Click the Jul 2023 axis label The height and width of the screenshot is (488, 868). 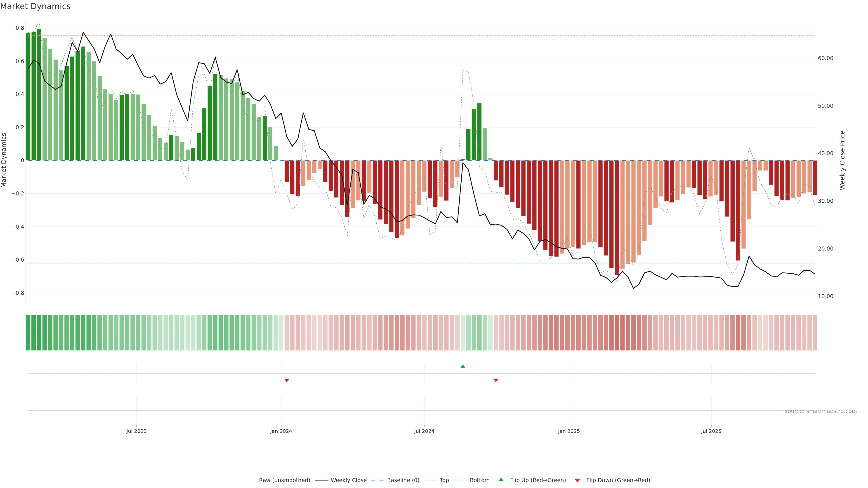(x=137, y=431)
